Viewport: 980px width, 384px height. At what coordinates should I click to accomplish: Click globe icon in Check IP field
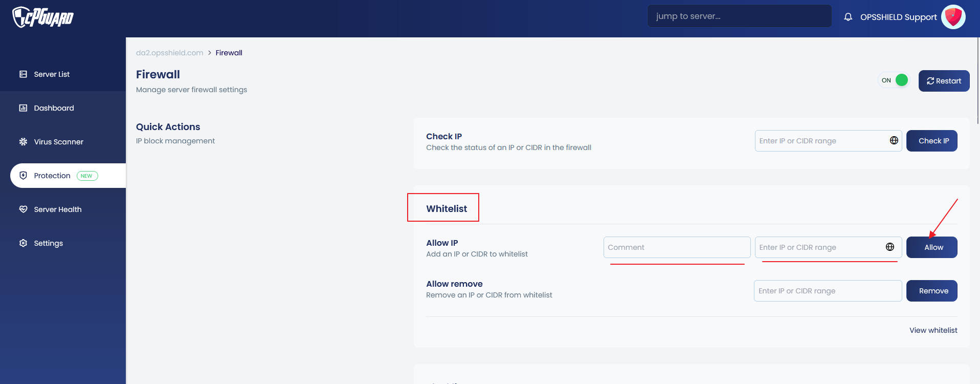pos(894,141)
